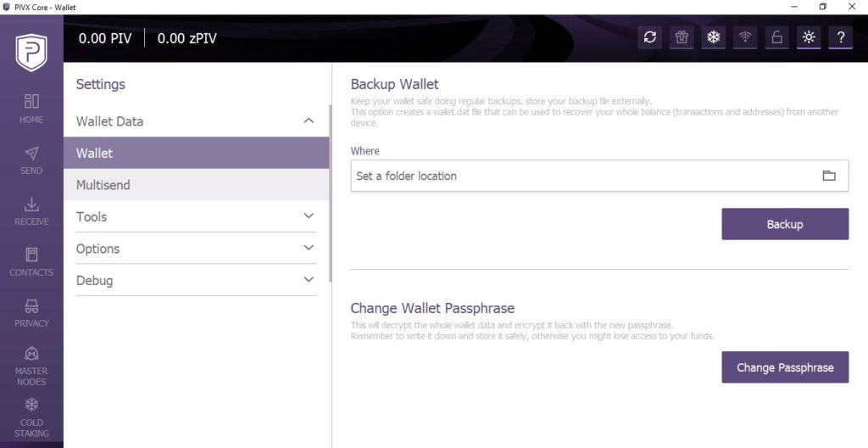The width and height of the screenshot is (868, 448).
Task: Select the Multisend settings item
Action: [x=196, y=185]
